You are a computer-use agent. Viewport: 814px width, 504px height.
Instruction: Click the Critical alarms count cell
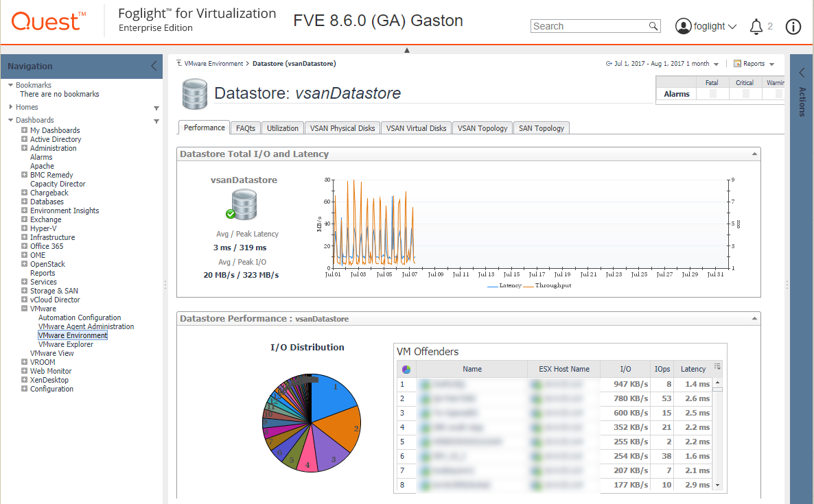[x=745, y=94]
